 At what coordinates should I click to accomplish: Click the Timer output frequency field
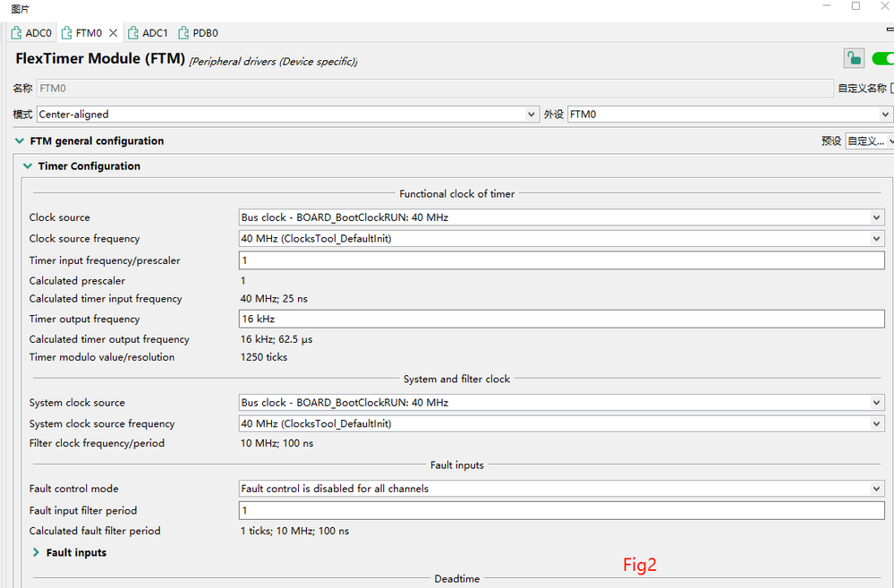[561, 320]
